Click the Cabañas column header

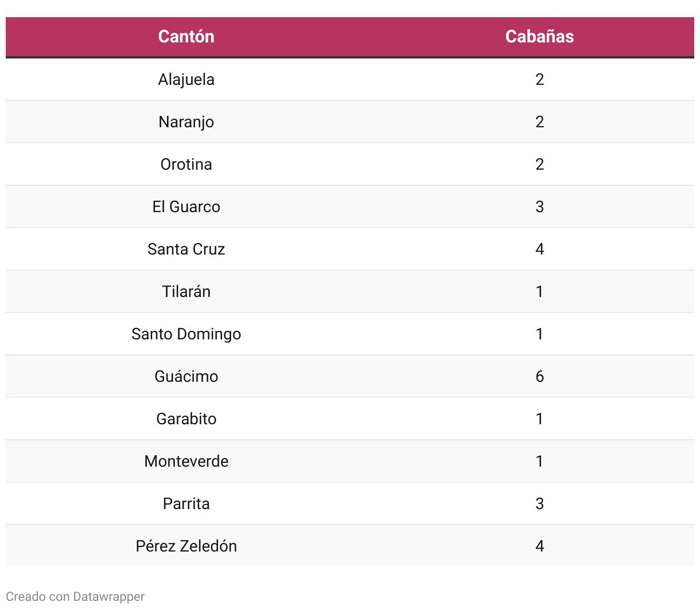pyautogui.click(x=539, y=36)
